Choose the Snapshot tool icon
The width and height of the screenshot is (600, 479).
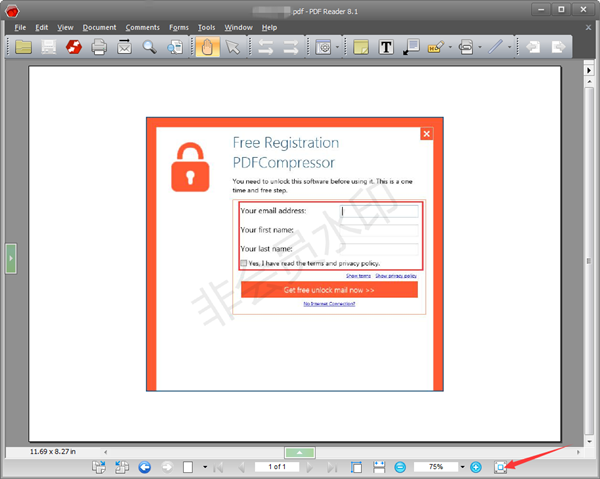coord(324,47)
